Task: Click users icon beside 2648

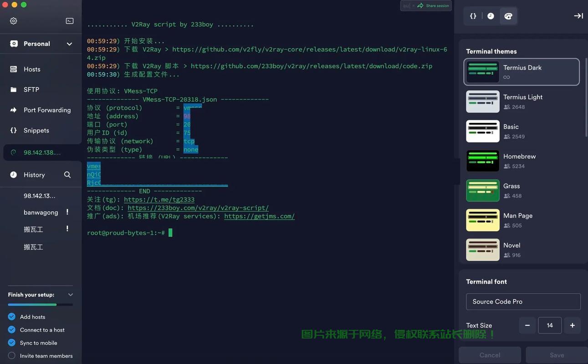Action: click(507, 107)
